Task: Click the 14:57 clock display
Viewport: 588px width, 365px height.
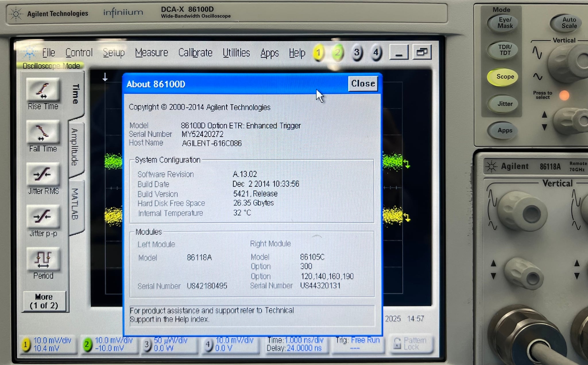Action: pyautogui.click(x=415, y=318)
